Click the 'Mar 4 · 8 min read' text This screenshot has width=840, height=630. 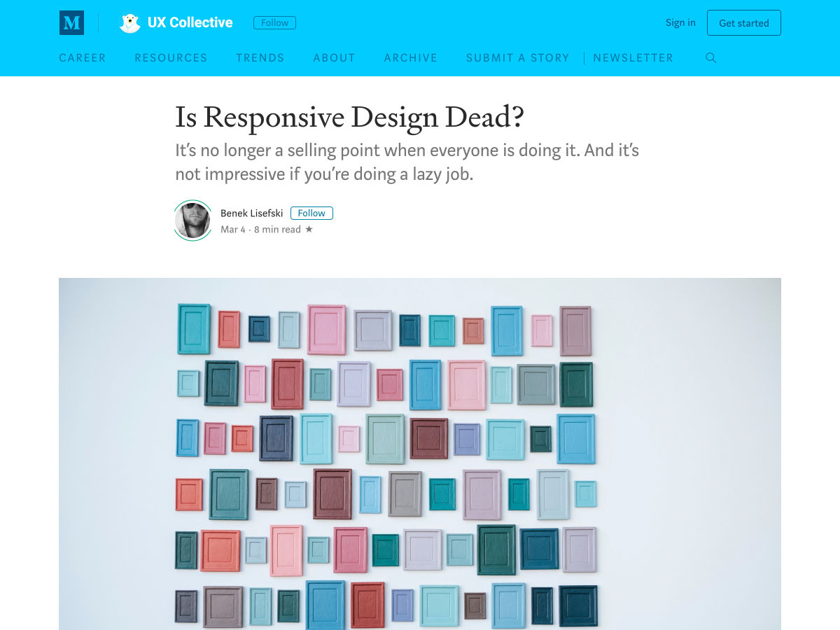[260, 230]
